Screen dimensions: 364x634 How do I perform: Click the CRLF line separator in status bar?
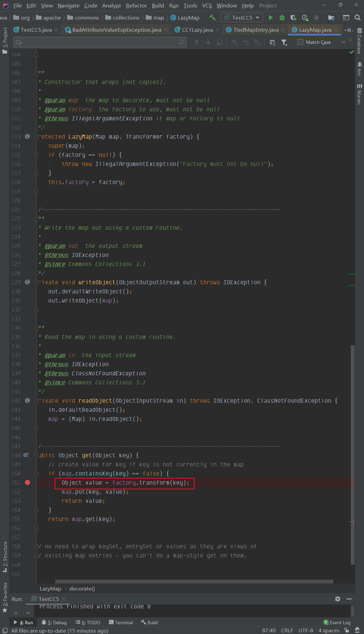(x=287, y=630)
